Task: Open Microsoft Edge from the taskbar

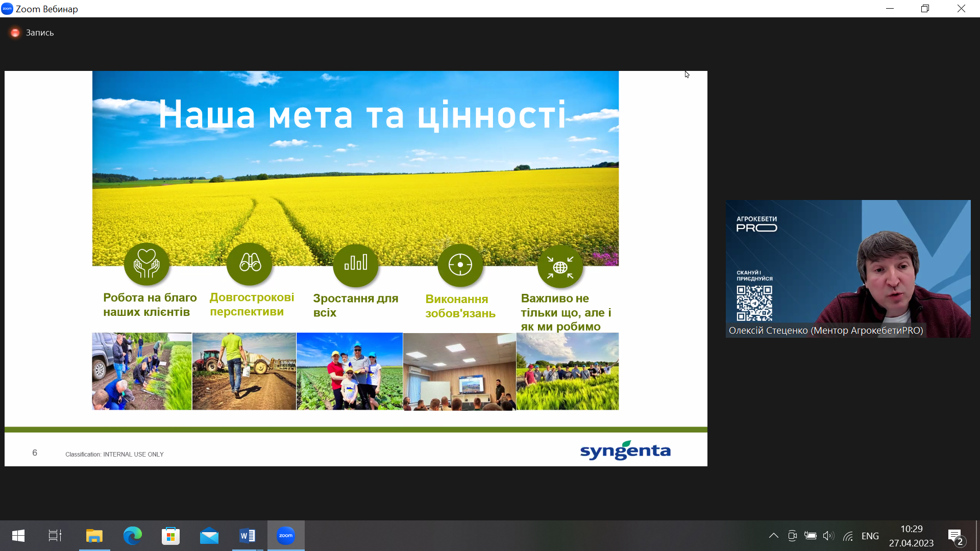Action: tap(132, 536)
